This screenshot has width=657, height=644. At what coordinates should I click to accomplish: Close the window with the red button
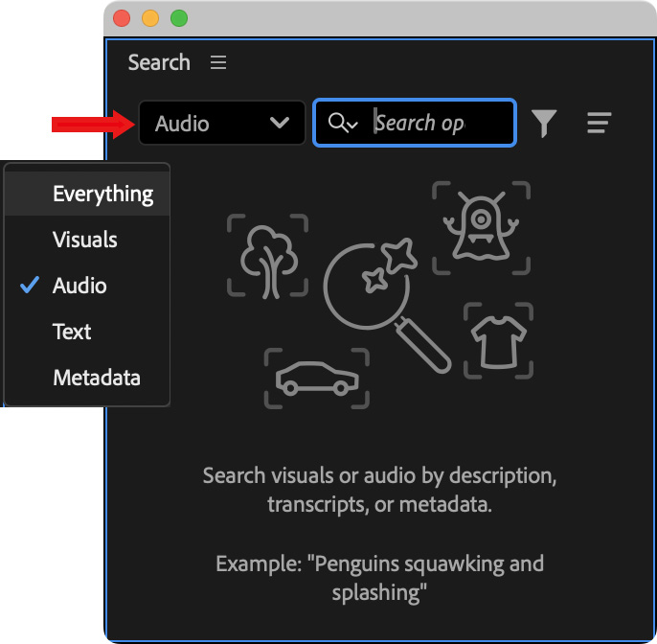[x=122, y=18]
